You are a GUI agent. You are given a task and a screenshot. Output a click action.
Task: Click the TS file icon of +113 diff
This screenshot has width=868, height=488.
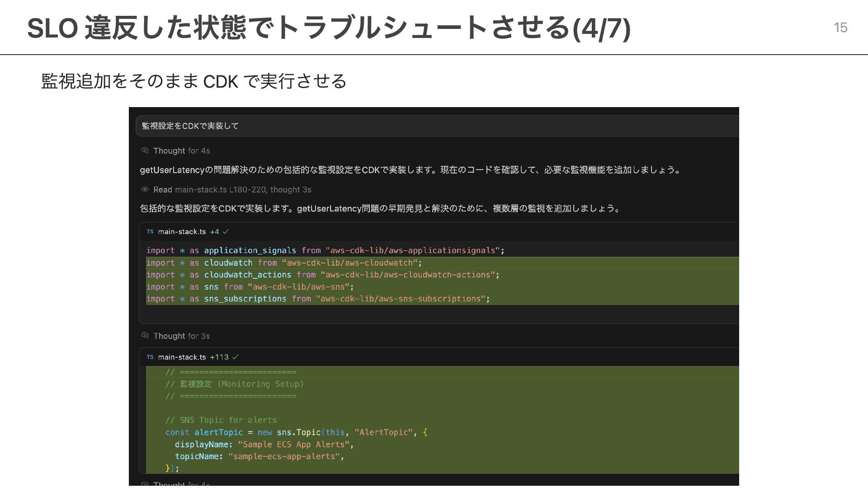150,357
